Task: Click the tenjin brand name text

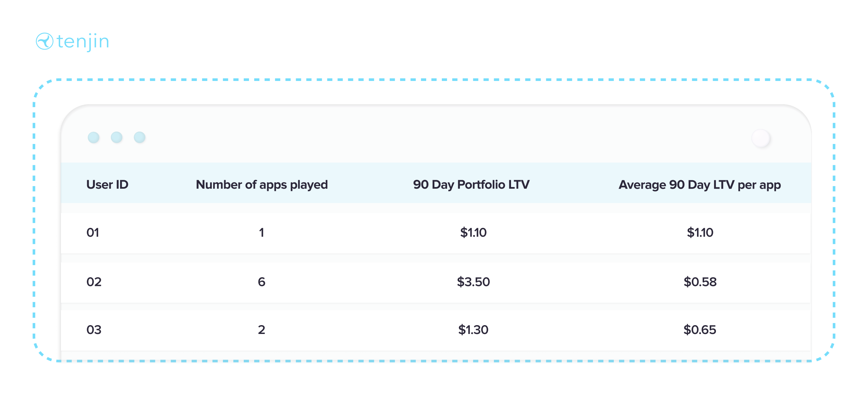Action: coord(83,42)
